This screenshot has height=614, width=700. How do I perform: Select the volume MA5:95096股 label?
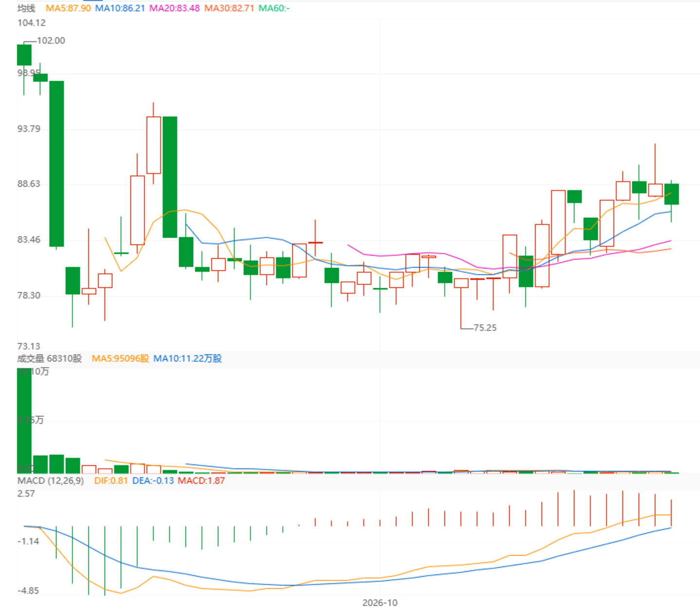coord(120,358)
